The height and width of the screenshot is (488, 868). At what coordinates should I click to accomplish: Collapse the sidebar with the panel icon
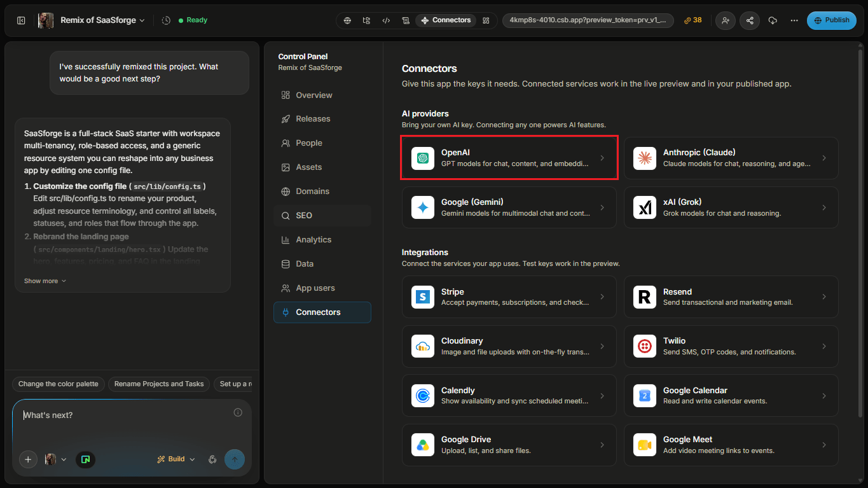click(21, 20)
